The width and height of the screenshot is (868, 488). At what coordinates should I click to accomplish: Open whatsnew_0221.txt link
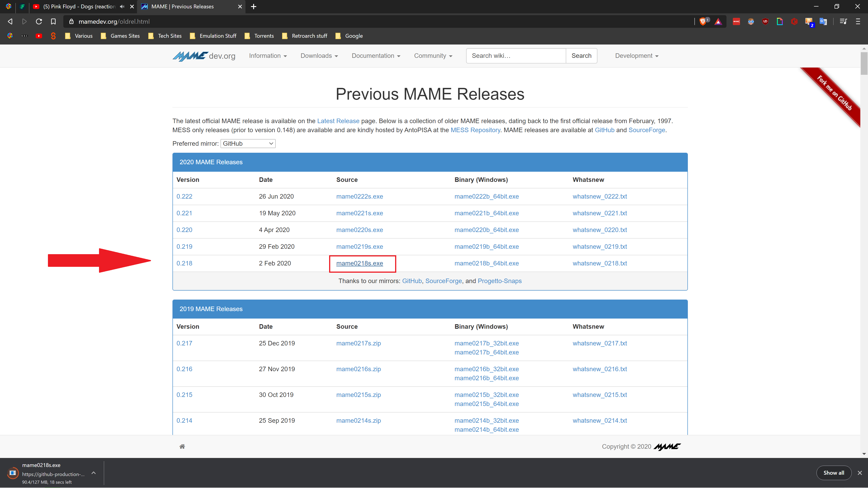click(x=599, y=213)
